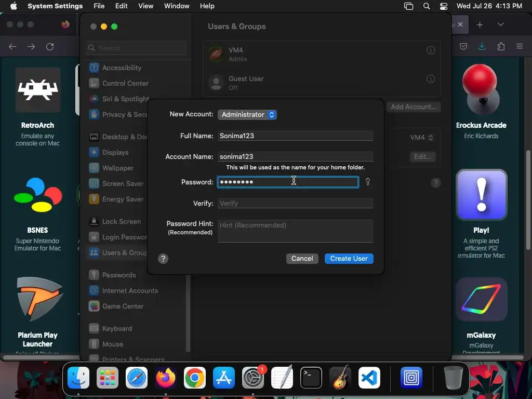Screen dimensions: 532x399
Task: Show info for VM4 admin user
Action: 431,50
